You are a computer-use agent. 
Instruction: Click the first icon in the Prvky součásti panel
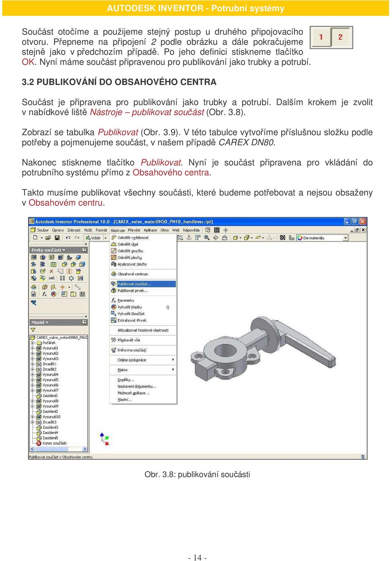coord(34,257)
